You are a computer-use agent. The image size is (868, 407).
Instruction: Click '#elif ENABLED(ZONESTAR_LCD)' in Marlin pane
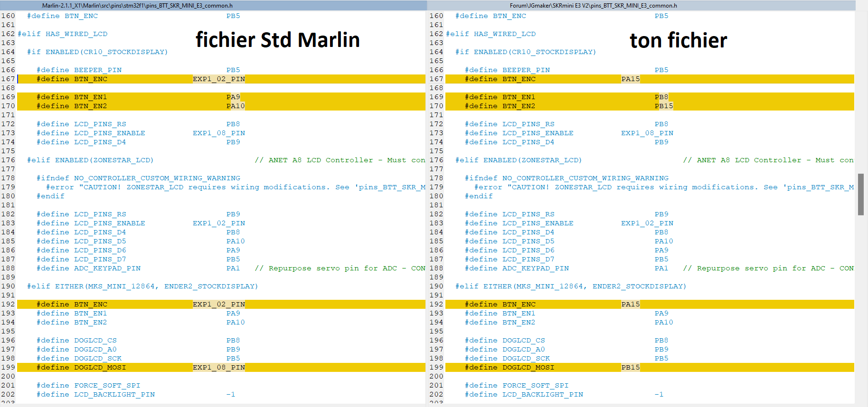90,160
